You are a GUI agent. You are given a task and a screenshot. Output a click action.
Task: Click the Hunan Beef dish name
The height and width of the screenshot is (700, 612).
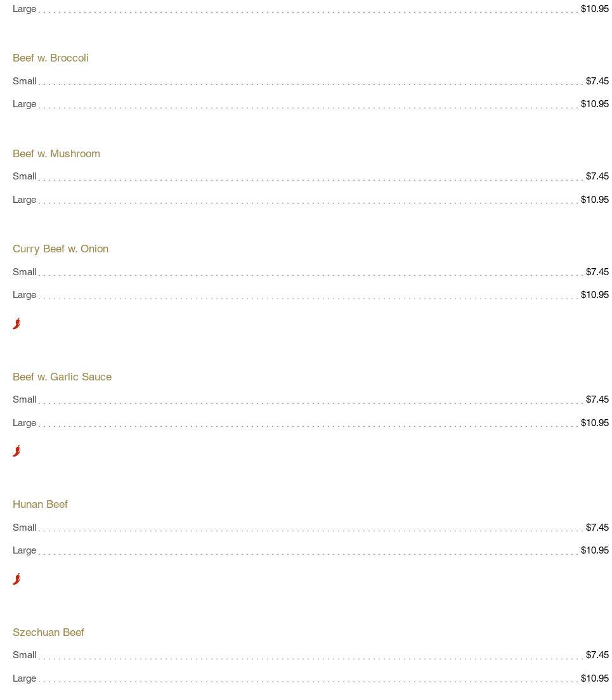pos(40,504)
